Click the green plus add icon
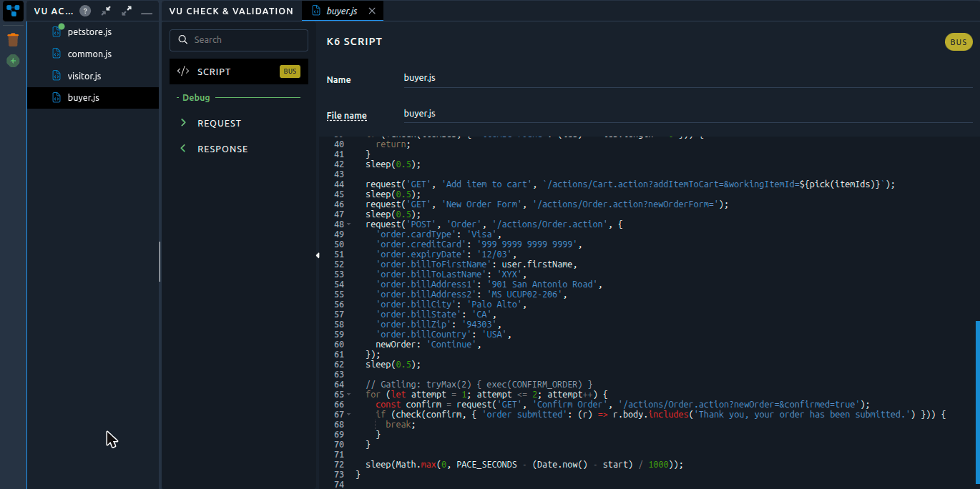 [13, 61]
